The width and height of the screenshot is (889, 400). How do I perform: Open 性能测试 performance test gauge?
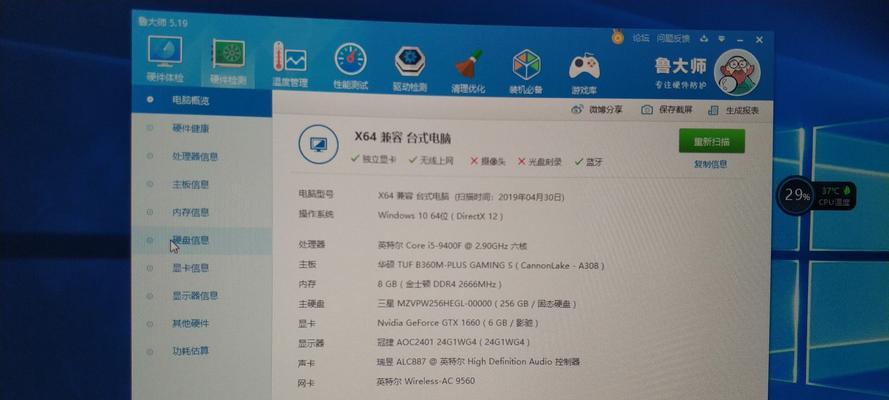pyautogui.click(x=350, y=66)
